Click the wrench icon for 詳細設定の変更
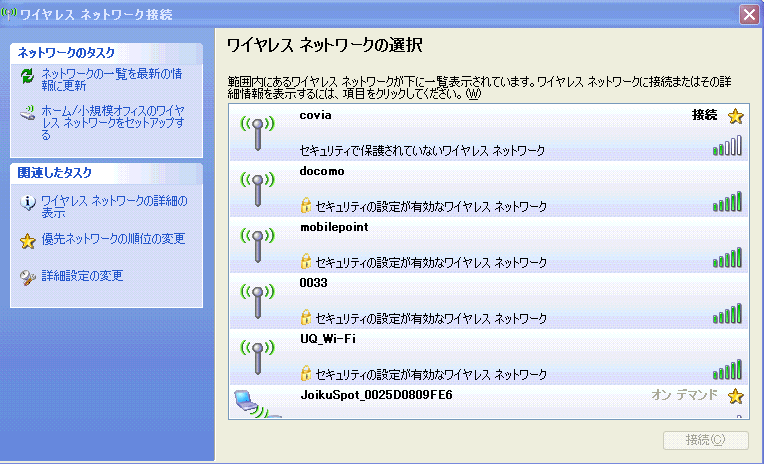 pos(27,277)
